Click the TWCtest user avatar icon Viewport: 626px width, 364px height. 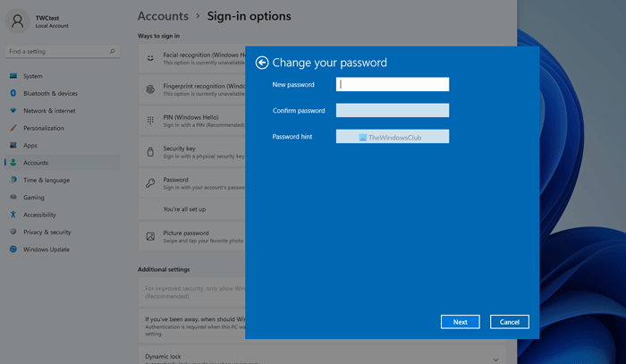pyautogui.click(x=18, y=21)
